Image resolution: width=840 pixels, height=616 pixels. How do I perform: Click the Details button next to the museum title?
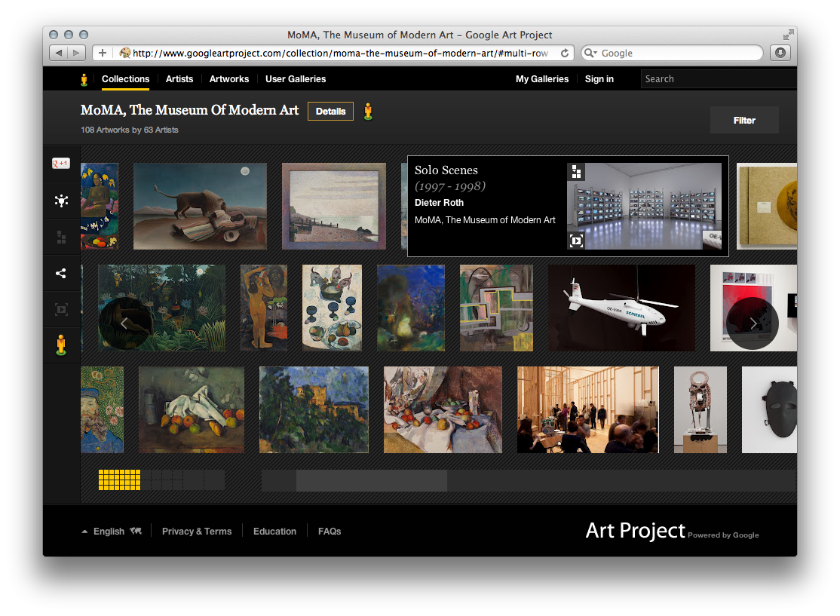(330, 111)
